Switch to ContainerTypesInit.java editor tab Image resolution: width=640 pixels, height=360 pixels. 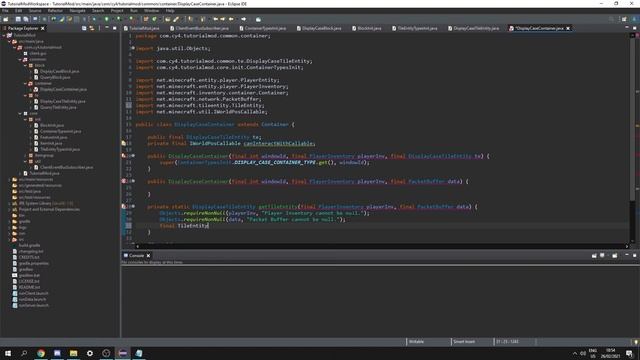tap(263, 28)
